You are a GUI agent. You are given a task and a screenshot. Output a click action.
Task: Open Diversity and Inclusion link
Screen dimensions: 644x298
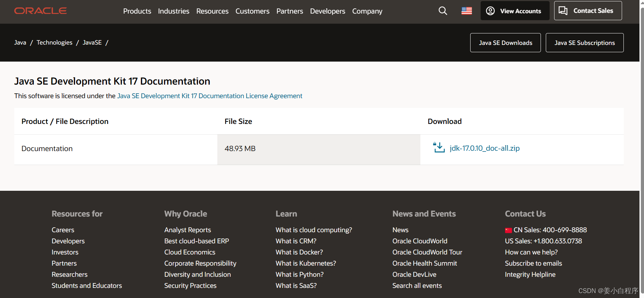tap(197, 274)
